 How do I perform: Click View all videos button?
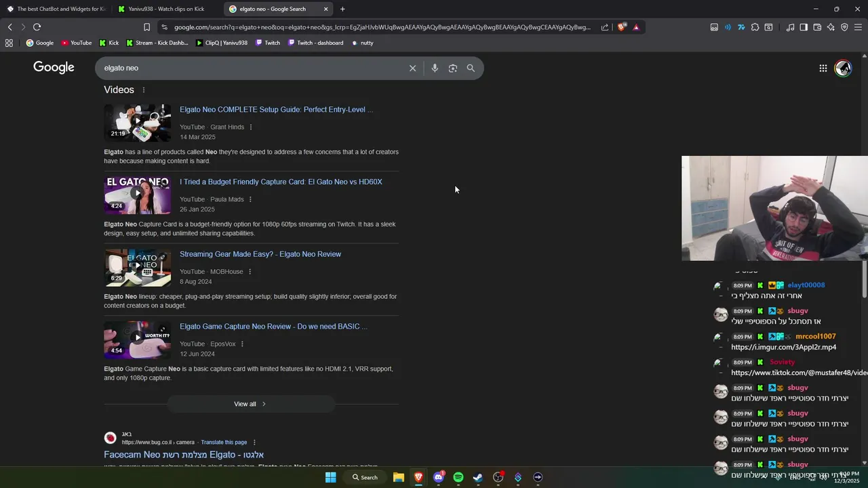(x=251, y=404)
